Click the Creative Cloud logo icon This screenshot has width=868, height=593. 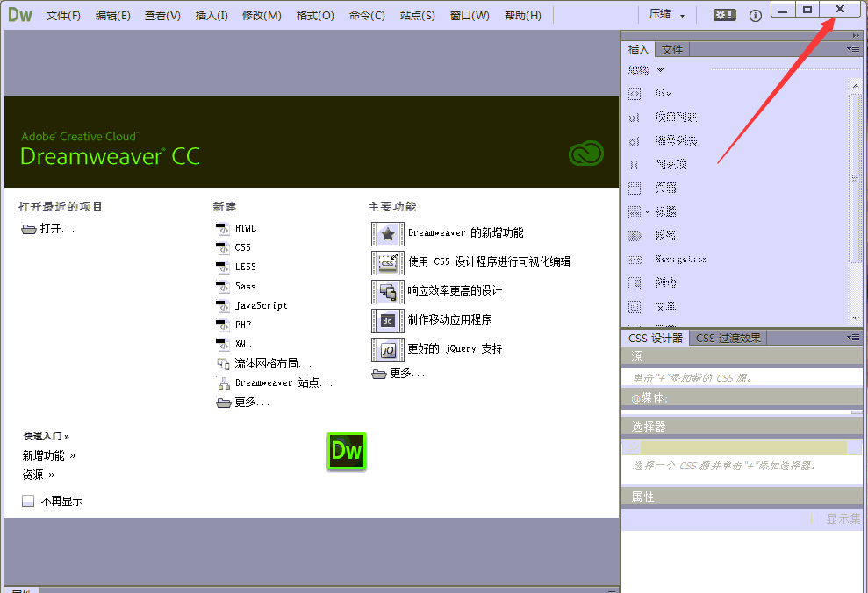point(585,154)
